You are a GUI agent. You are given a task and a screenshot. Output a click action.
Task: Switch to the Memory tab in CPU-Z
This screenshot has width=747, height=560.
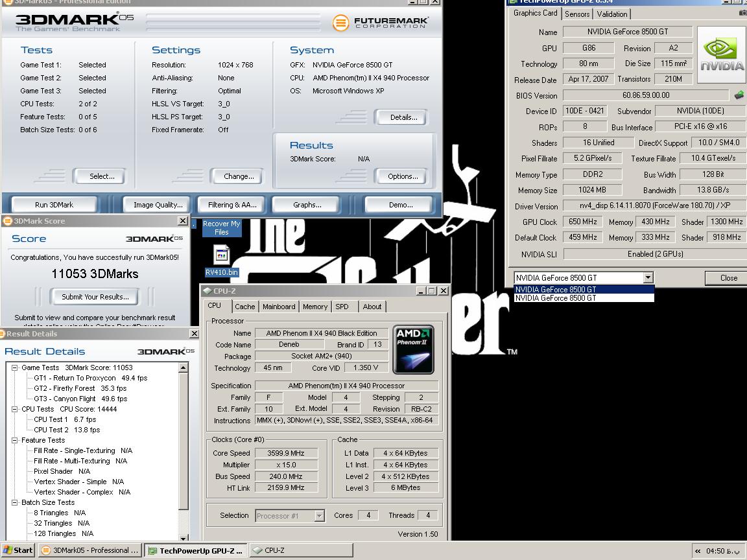[x=315, y=307]
